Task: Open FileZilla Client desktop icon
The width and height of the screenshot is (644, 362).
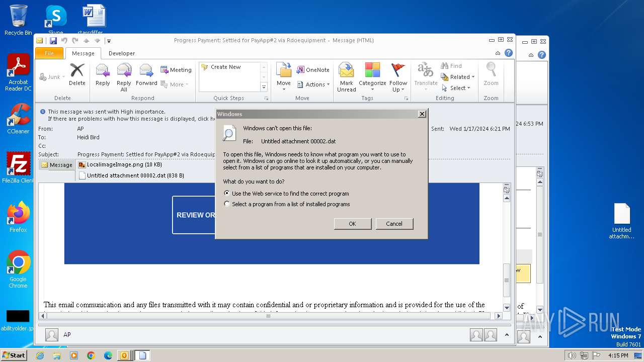Action: [x=18, y=168]
